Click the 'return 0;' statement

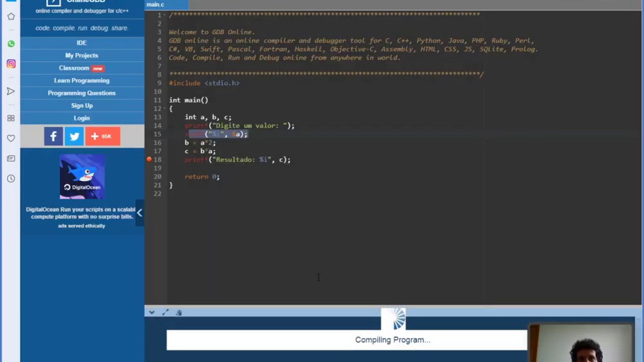[x=202, y=176]
